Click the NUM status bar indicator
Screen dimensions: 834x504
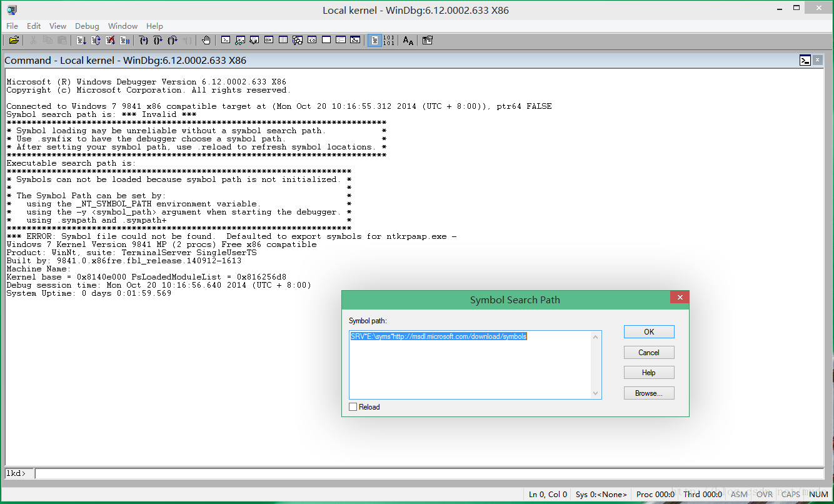pos(818,494)
